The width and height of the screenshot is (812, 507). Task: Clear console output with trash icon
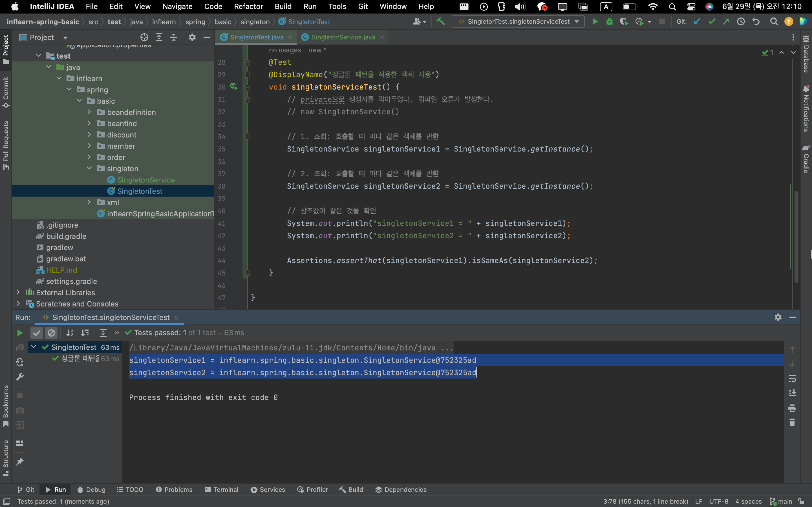tap(792, 422)
